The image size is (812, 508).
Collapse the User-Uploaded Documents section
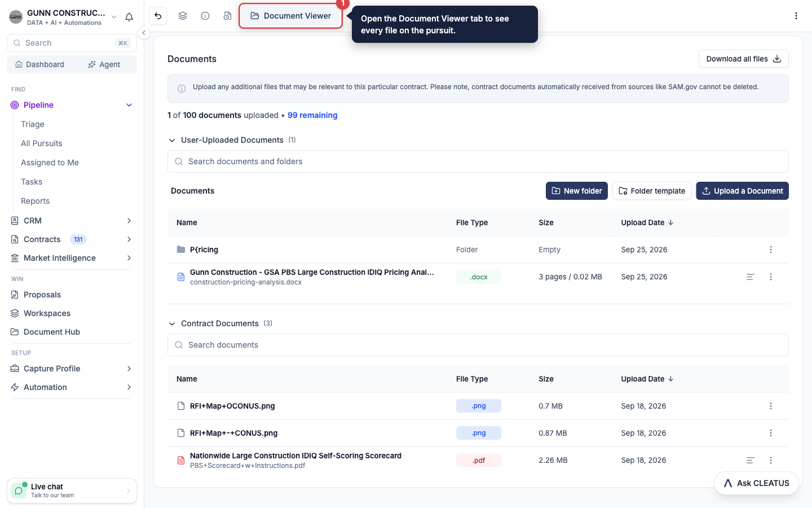point(172,140)
